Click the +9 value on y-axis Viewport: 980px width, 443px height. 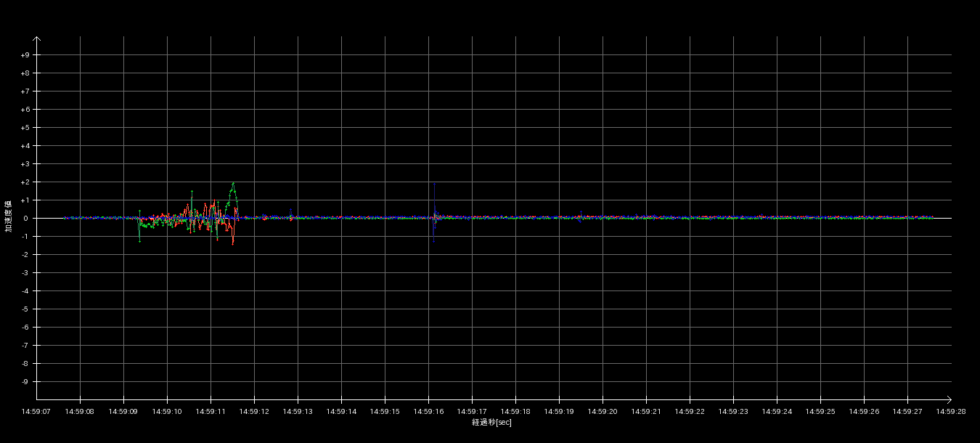pos(25,55)
